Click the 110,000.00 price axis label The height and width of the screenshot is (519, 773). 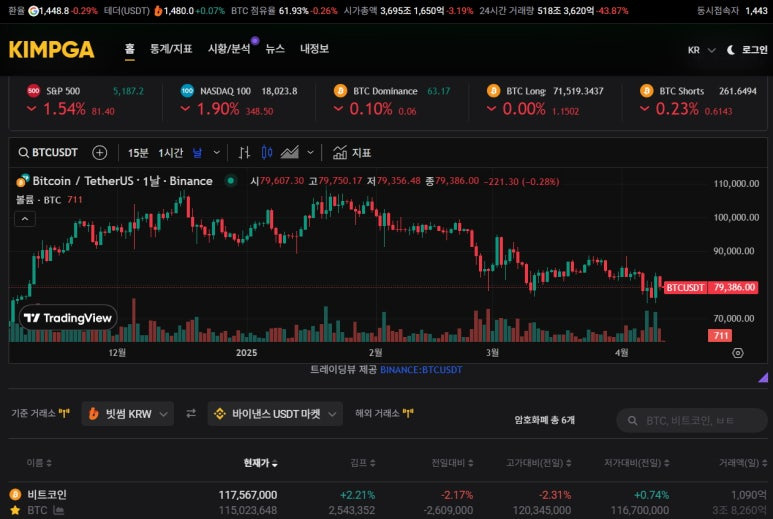point(736,184)
